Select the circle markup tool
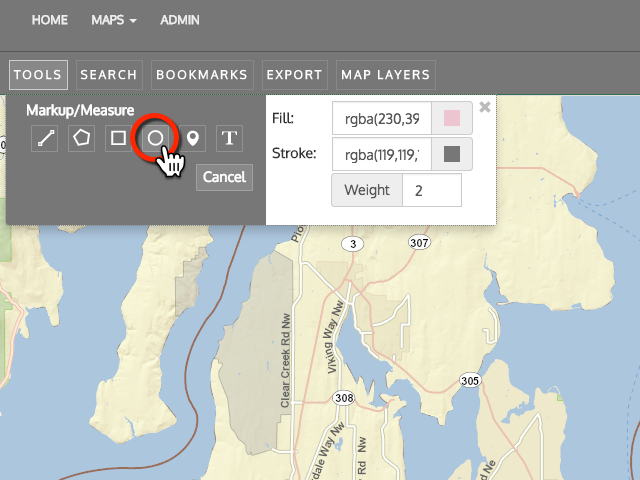This screenshot has height=480, width=640. tap(155, 138)
